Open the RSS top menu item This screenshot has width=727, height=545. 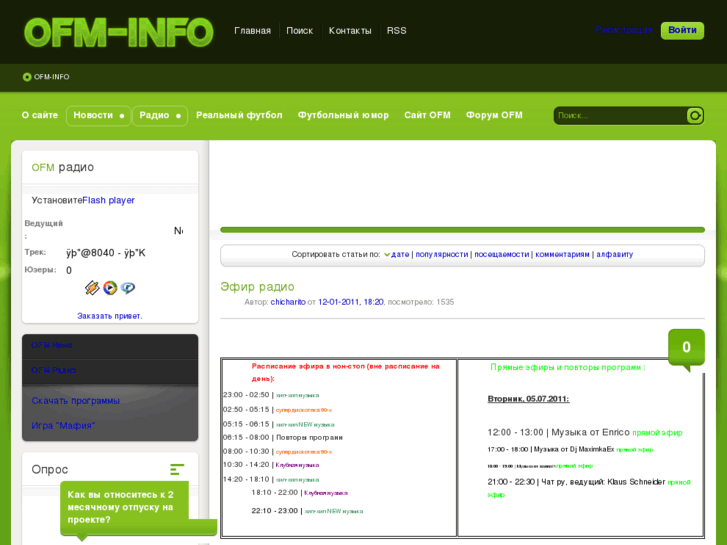(x=396, y=31)
